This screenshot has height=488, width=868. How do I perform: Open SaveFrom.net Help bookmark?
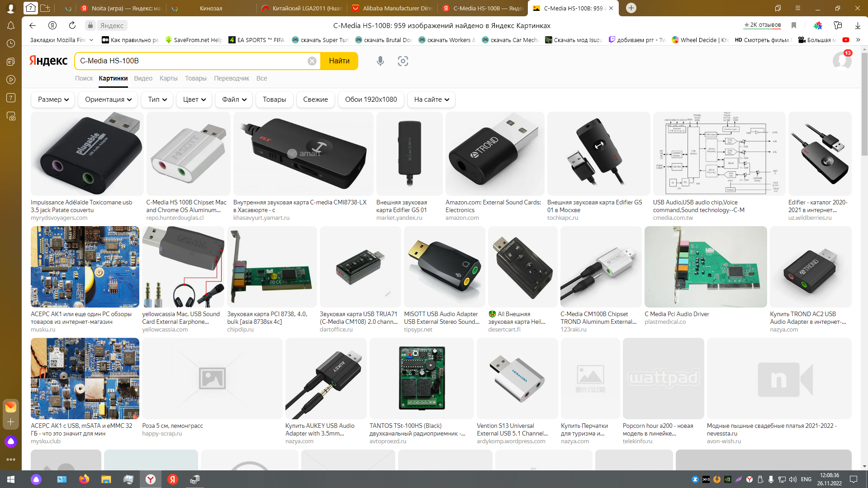[x=194, y=40]
